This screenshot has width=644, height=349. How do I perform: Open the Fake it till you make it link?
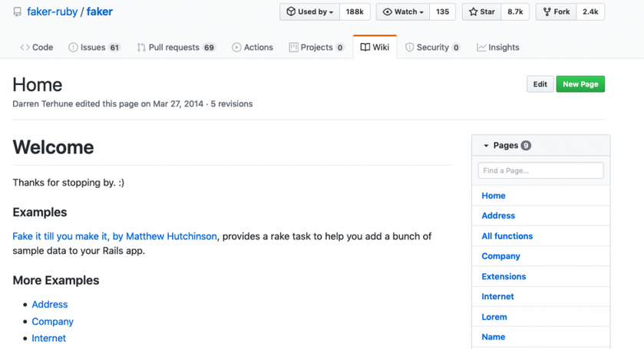coord(114,236)
